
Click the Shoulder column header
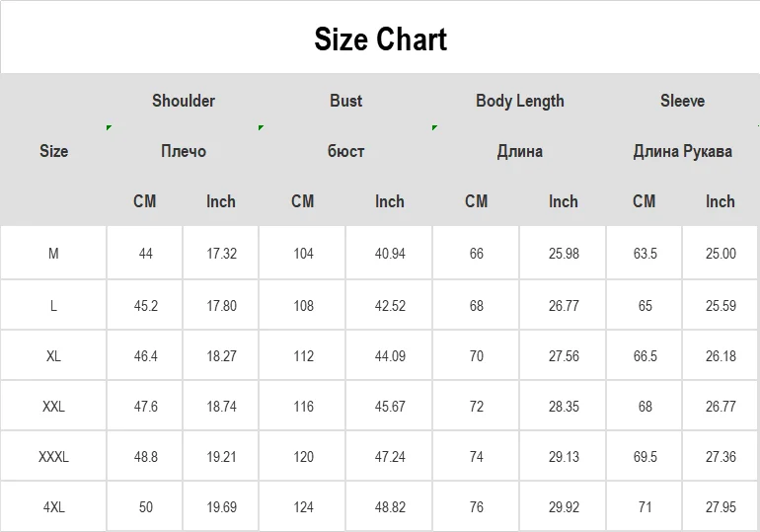pyautogui.click(x=184, y=101)
